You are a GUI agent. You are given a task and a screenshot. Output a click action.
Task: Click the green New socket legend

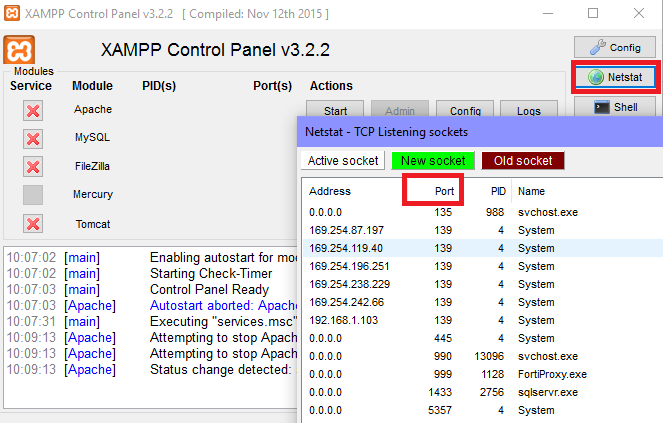click(432, 161)
